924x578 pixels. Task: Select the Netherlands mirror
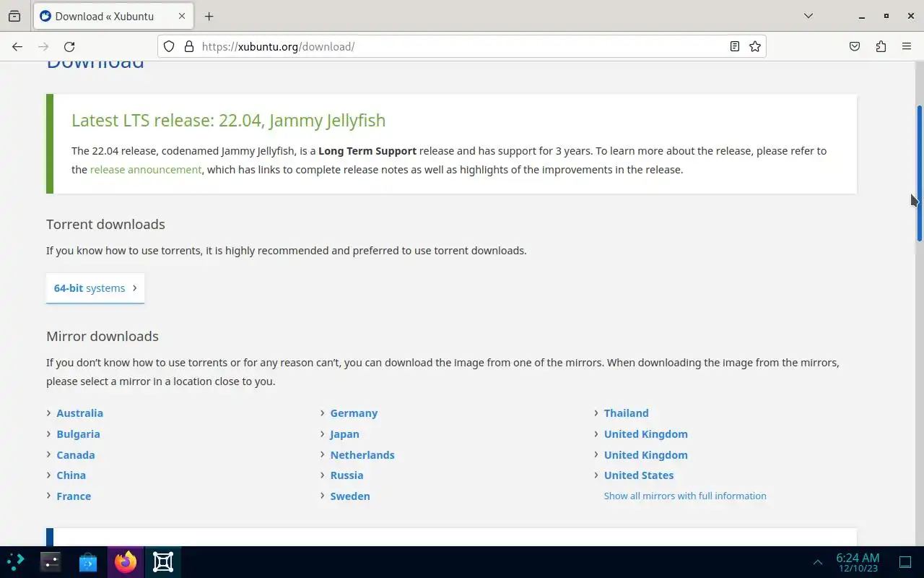click(362, 455)
